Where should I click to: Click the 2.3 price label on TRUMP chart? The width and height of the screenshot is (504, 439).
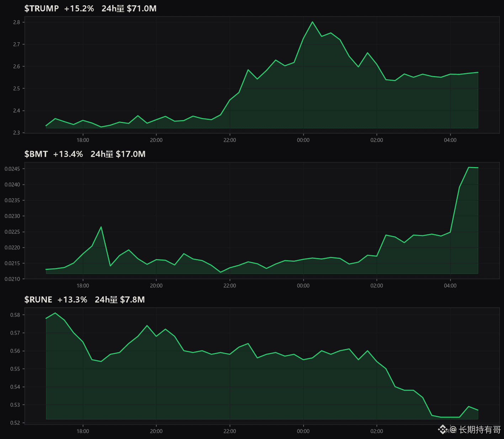pyautogui.click(x=17, y=133)
